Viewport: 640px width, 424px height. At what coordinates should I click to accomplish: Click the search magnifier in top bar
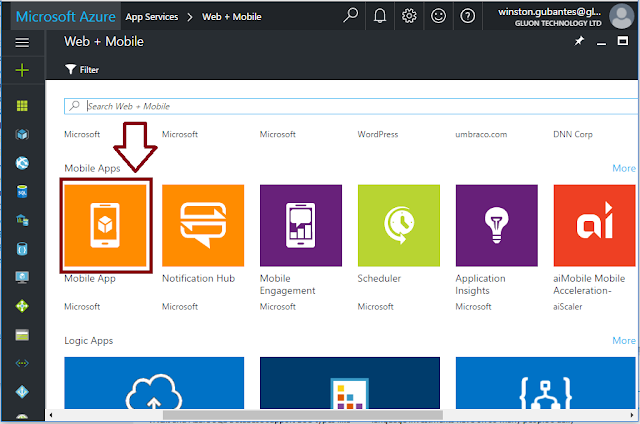point(350,16)
